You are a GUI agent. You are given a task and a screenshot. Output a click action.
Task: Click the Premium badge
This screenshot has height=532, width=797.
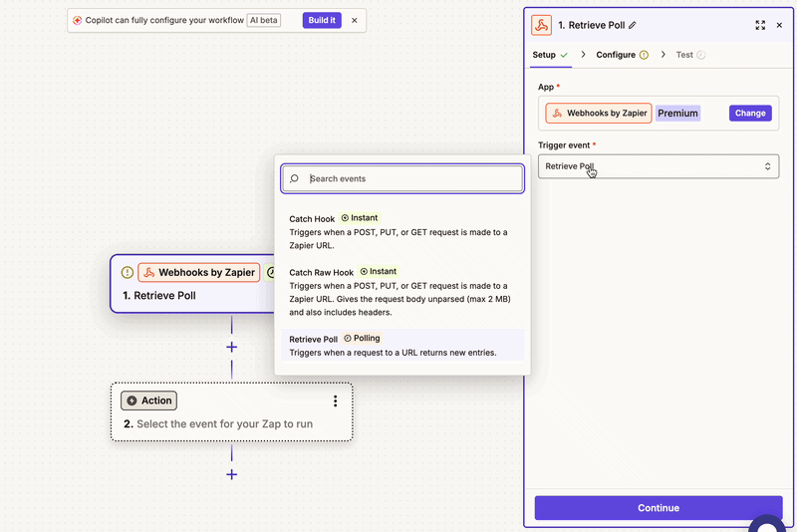[x=677, y=114]
